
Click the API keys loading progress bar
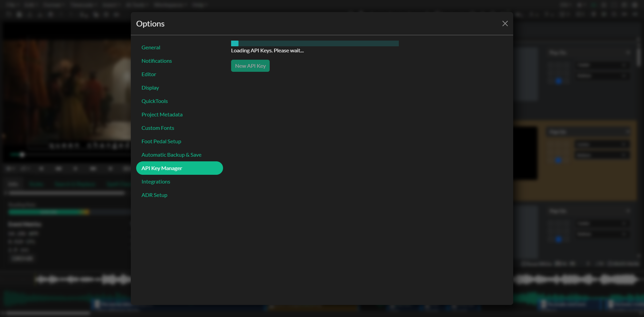(x=315, y=43)
